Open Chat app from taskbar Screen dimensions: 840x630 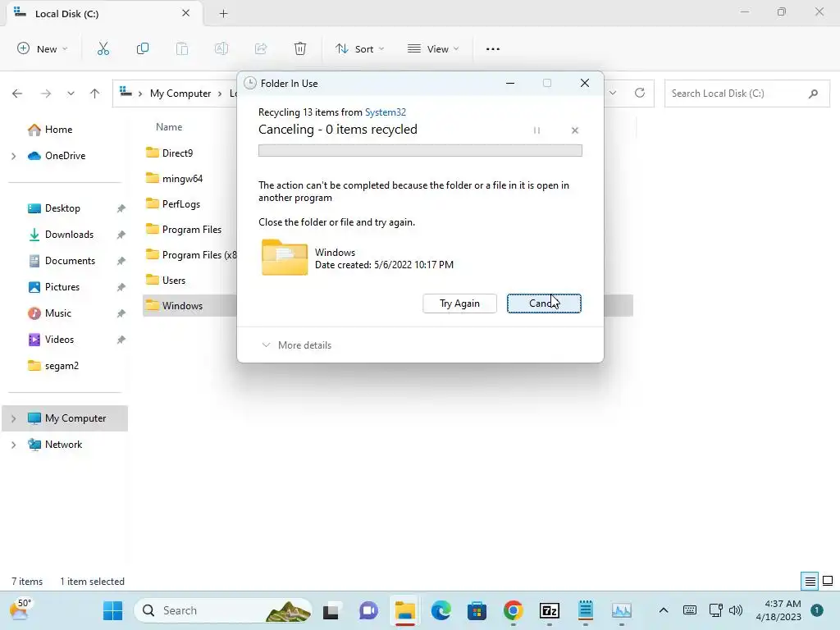coord(368,610)
